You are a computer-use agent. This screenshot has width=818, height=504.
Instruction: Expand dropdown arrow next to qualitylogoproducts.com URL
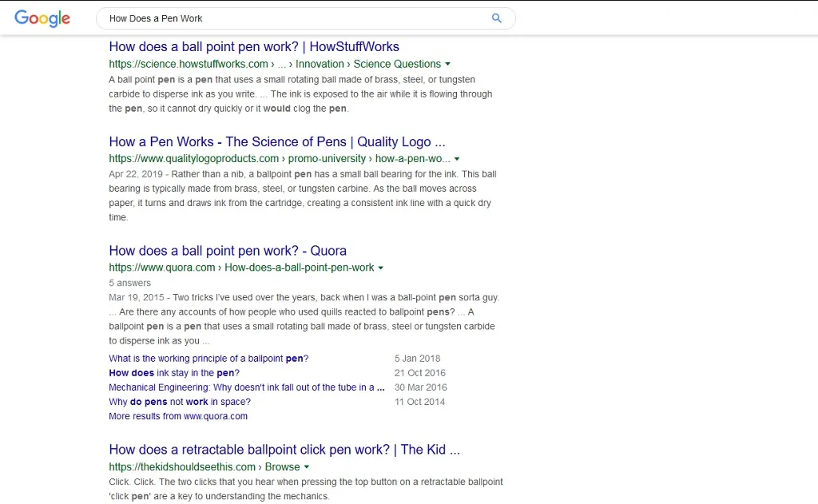tap(457, 159)
